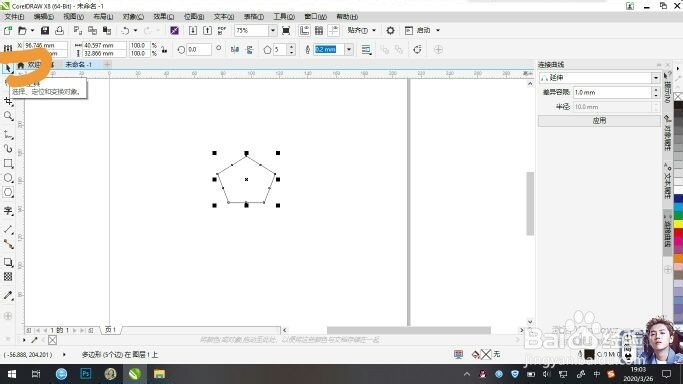Select the Text tool

(x=8, y=211)
